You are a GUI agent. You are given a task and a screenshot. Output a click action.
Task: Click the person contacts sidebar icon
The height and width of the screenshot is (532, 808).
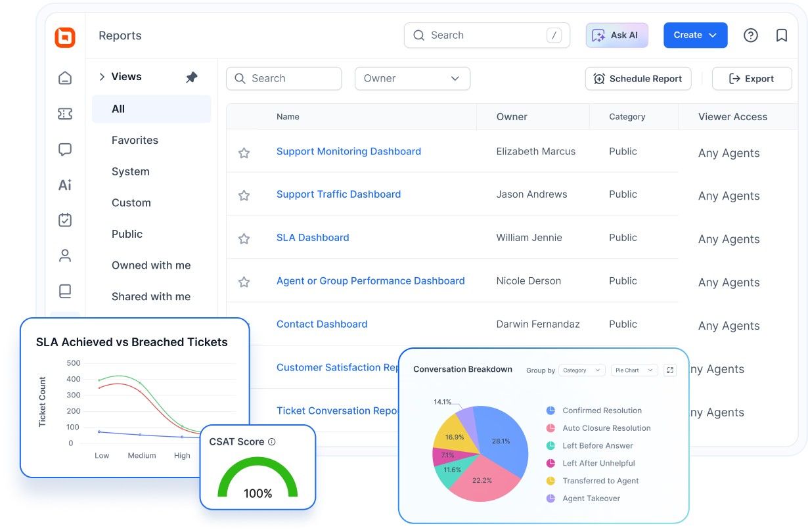pyautogui.click(x=65, y=255)
